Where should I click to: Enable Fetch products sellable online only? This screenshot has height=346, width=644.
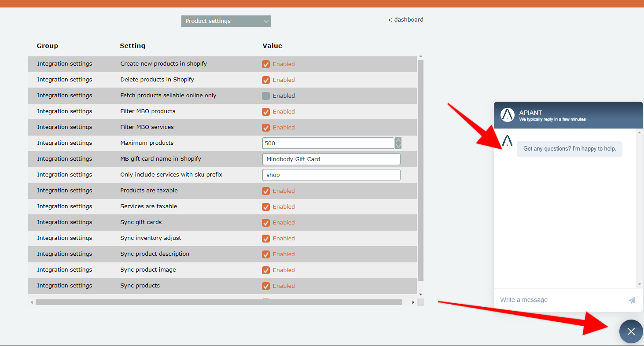pyautogui.click(x=266, y=96)
